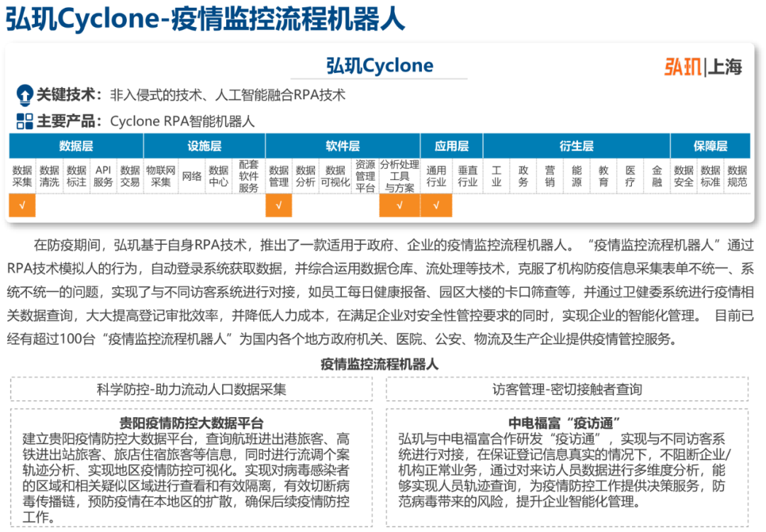Click the 教育 cell
This screenshot has width=766, height=532.
(x=604, y=177)
